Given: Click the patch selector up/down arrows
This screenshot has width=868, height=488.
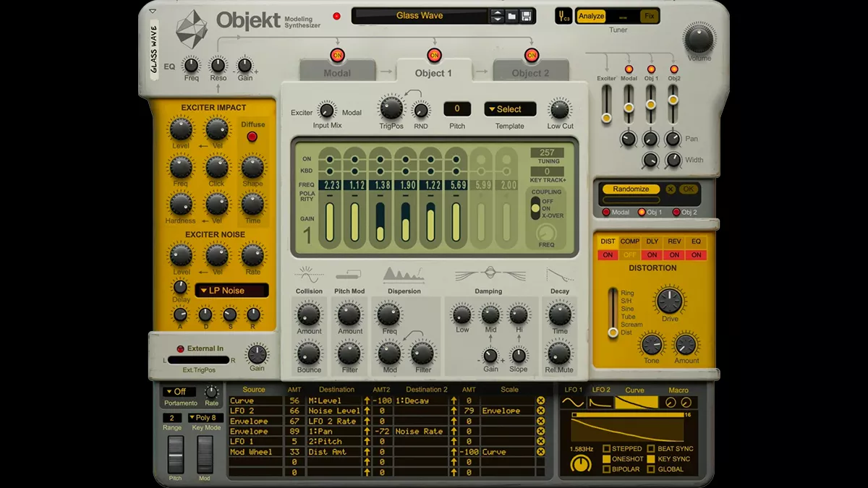Looking at the screenshot, I should [497, 16].
